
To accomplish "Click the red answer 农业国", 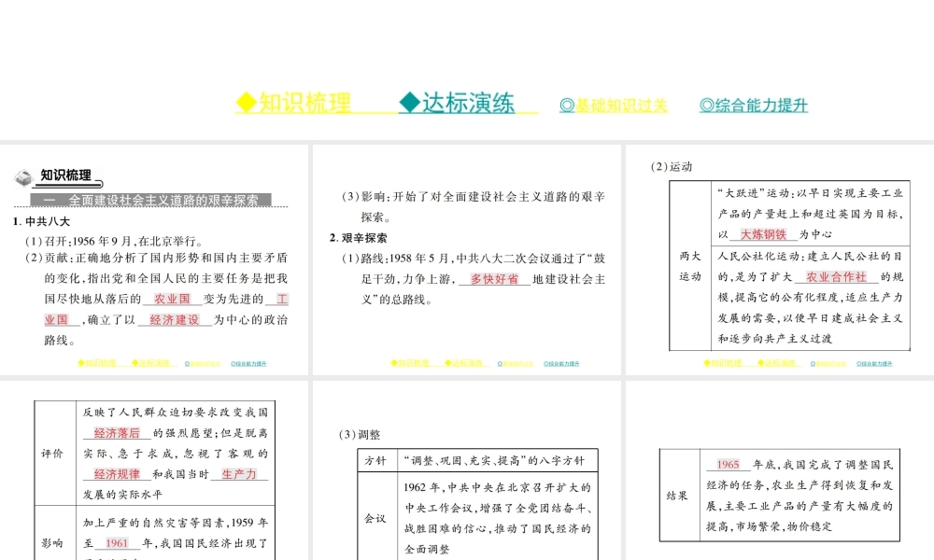I will [x=172, y=299].
